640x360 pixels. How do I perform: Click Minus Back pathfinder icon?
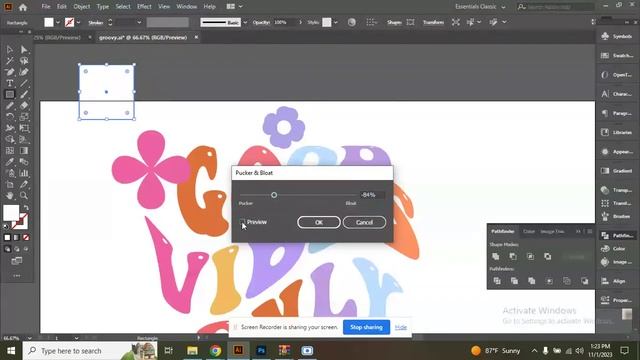coord(585,281)
